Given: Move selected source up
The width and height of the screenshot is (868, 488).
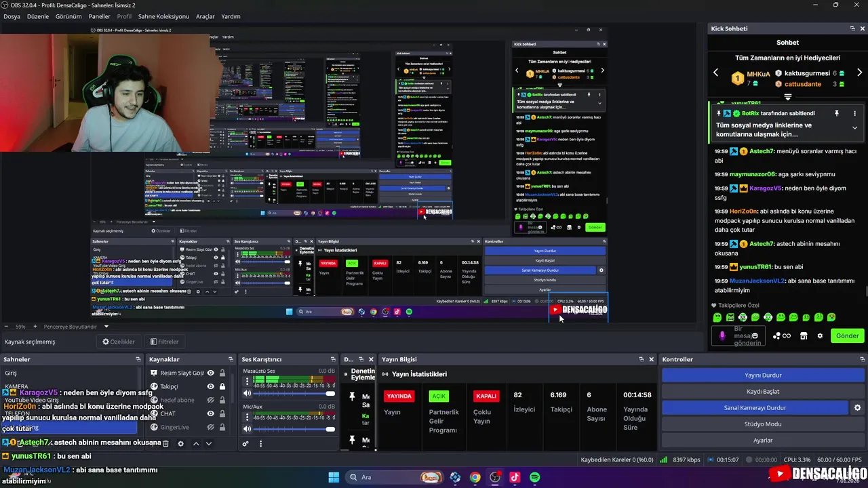Looking at the screenshot, I should tap(196, 443).
